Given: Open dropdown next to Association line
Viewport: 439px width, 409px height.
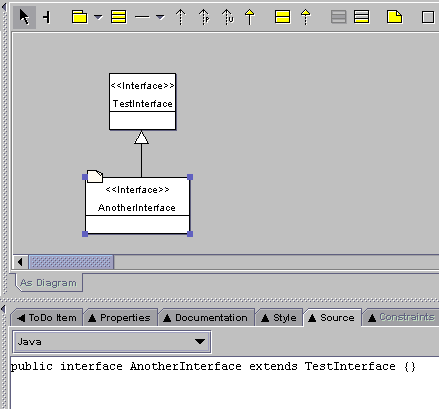Looking at the screenshot, I should (160, 17).
